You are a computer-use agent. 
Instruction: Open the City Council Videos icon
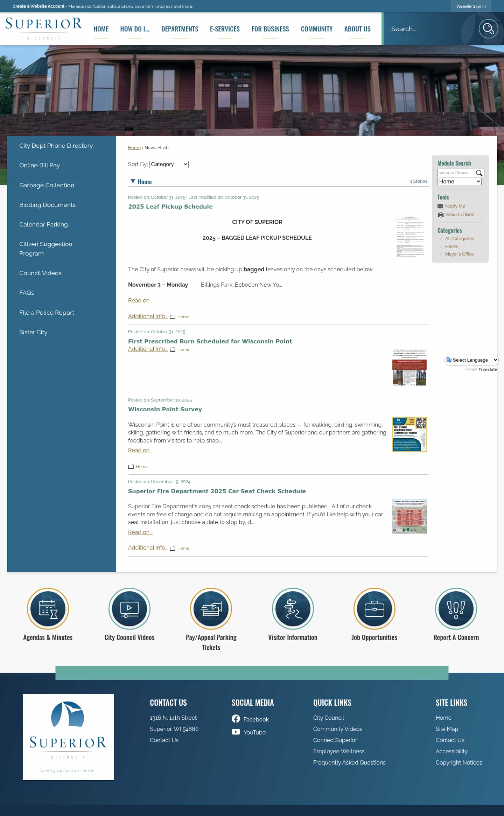pyautogui.click(x=129, y=609)
